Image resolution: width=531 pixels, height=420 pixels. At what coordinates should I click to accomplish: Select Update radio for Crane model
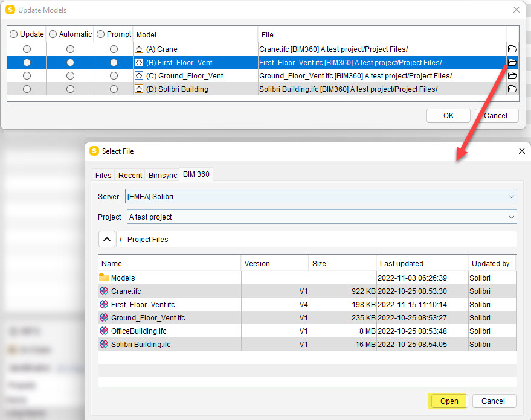[27, 49]
